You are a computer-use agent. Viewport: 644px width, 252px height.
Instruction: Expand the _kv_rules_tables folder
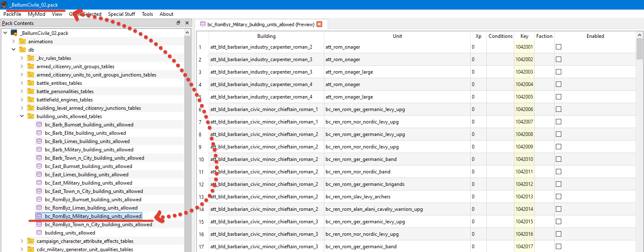pos(22,58)
